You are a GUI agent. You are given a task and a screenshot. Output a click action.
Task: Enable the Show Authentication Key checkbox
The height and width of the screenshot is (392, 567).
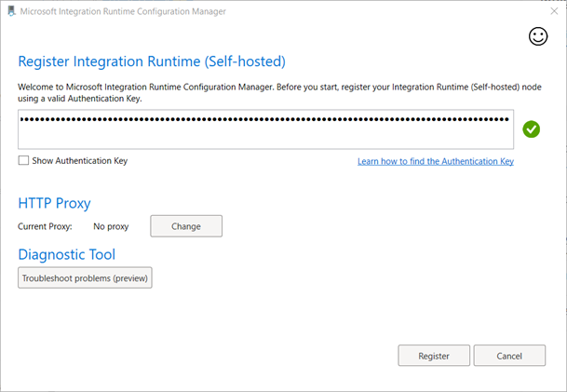pyautogui.click(x=23, y=160)
